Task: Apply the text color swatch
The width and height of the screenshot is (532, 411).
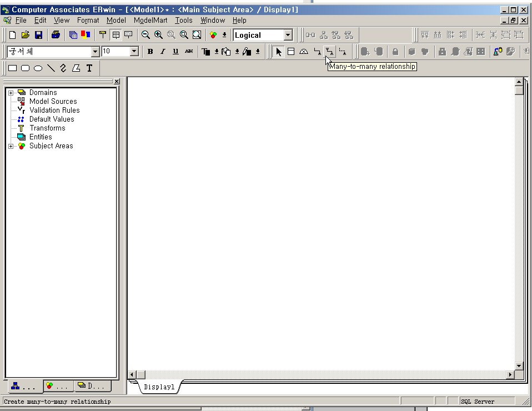Action: 206,52
